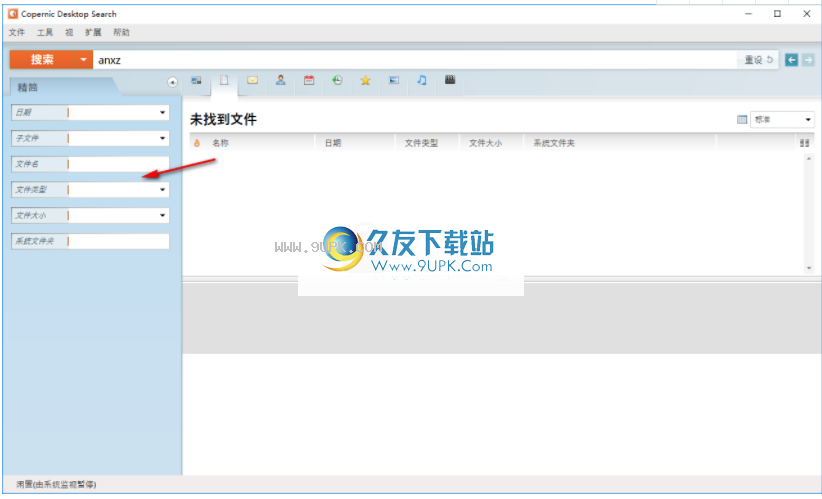
Task: Open the All results category icon
Action: coord(196,81)
